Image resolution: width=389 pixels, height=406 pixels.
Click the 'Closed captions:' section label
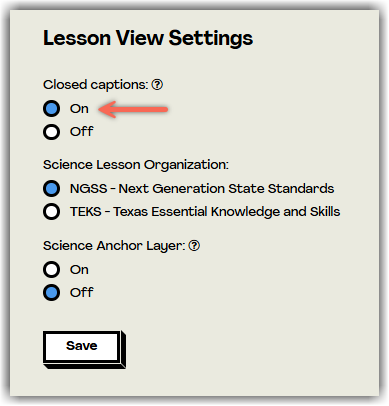(x=96, y=85)
